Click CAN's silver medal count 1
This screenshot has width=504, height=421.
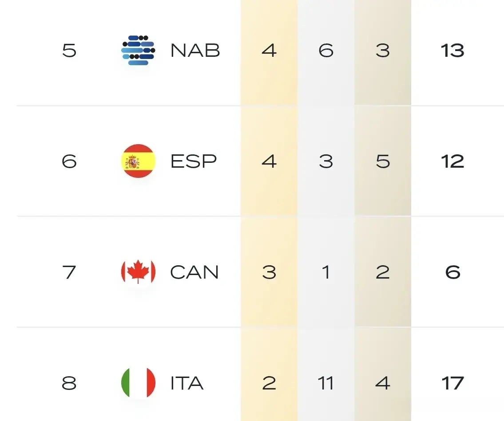point(326,272)
